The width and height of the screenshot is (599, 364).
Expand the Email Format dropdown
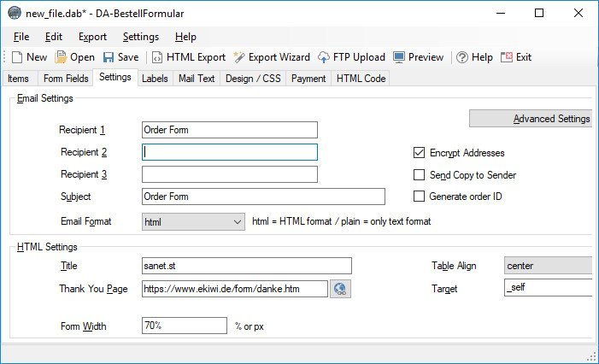click(193, 222)
